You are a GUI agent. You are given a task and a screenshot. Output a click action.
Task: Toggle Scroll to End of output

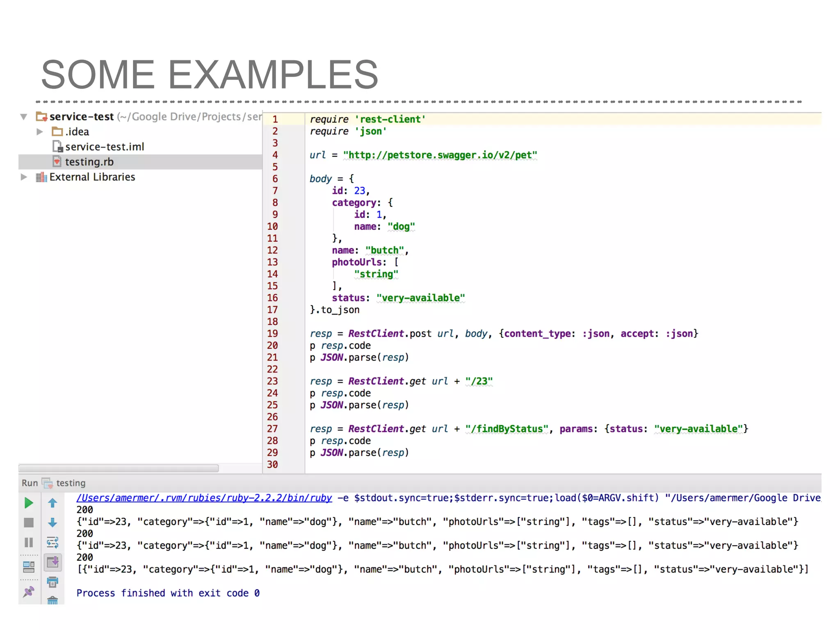tap(52, 562)
